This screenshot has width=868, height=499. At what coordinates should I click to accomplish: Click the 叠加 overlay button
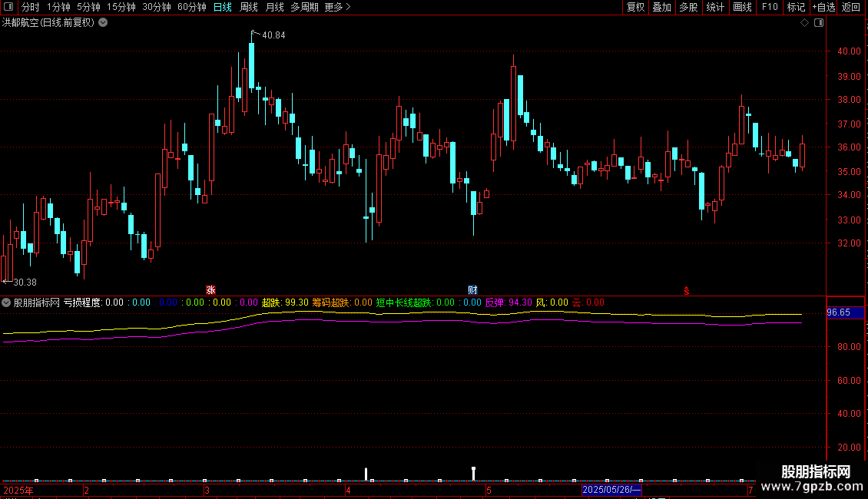pyautogui.click(x=661, y=7)
